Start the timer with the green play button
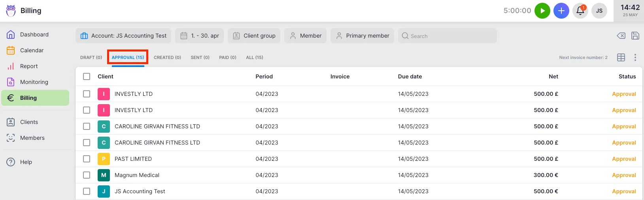Viewport: 644px width, 200px height. (x=542, y=11)
